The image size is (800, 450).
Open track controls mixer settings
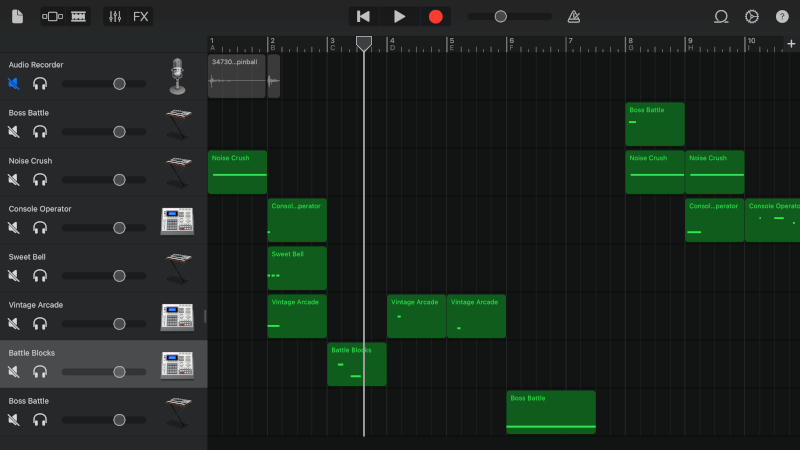click(x=115, y=16)
